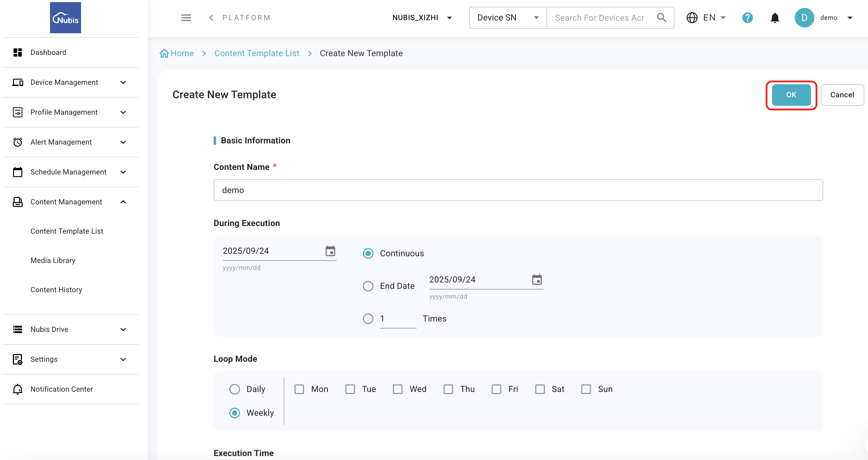Image resolution: width=868 pixels, height=460 pixels.
Task: Open NUBIS_XIZHI organization dropdown
Action: pos(422,17)
